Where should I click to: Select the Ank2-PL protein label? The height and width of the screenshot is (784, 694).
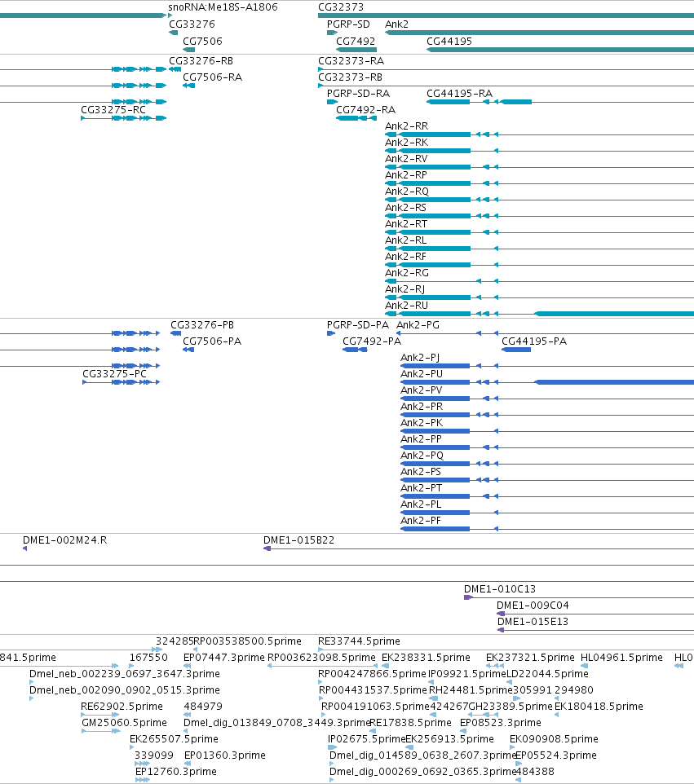(x=421, y=504)
